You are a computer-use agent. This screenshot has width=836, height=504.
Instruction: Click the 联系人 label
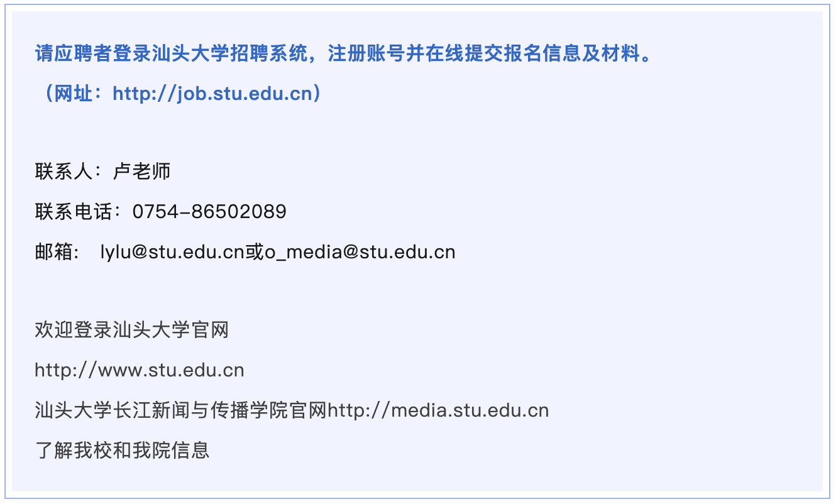pyautogui.click(x=63, y=172)
